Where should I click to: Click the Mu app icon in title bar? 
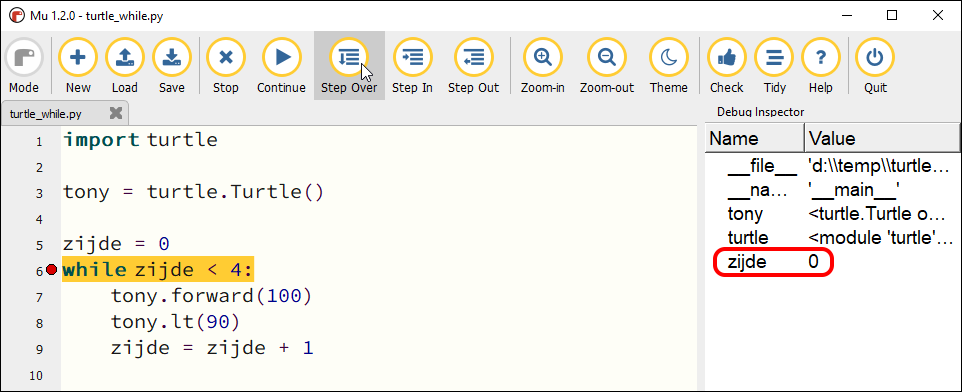click(x=17, y=15)
